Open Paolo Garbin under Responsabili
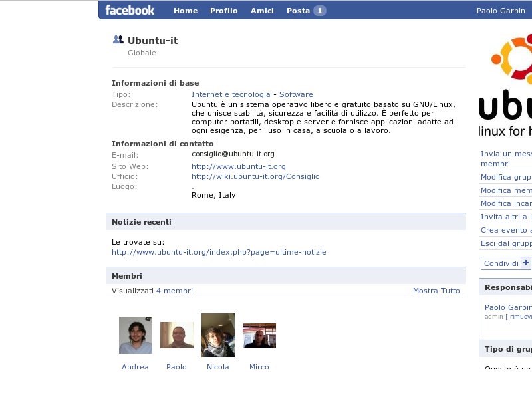This screenshot has width=532, height=399. pyautogui.click(x=508, y=307)
